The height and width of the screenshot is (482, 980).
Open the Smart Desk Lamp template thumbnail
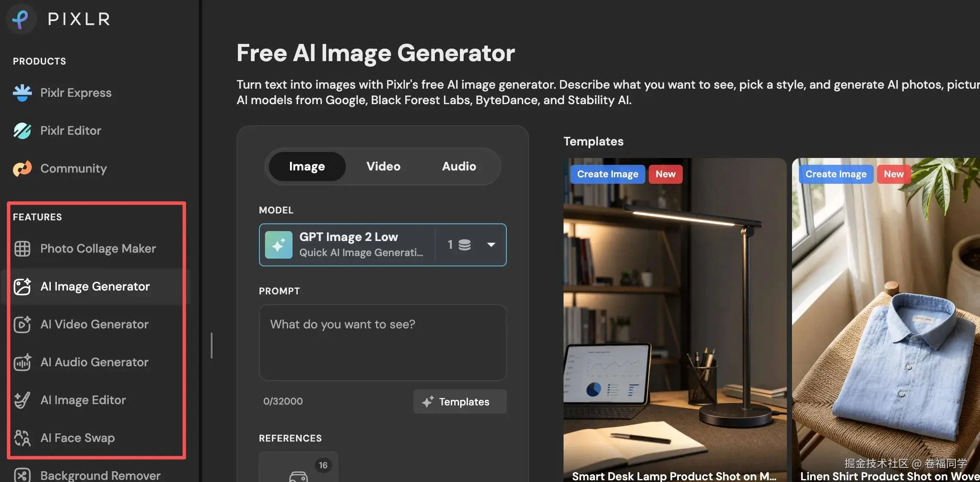(x=675, y=320)
